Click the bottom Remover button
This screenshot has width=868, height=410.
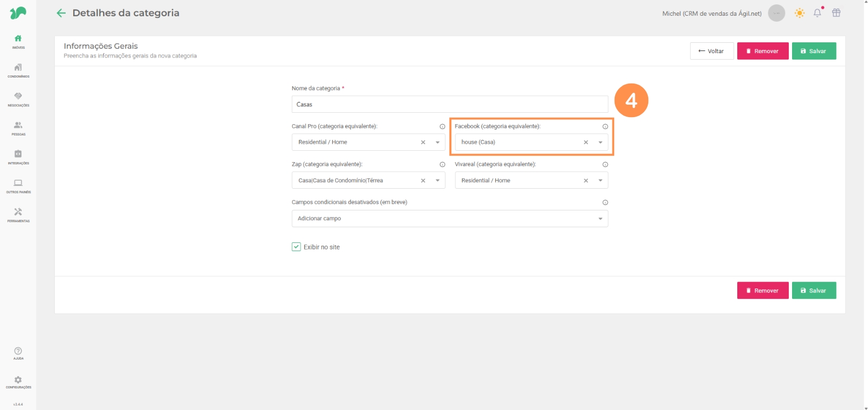pos(762,291)
